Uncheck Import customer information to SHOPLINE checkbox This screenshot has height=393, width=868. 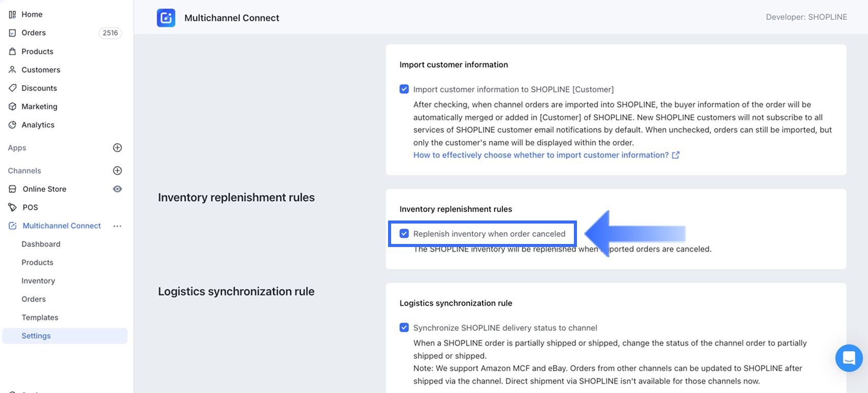click(404, 89)
